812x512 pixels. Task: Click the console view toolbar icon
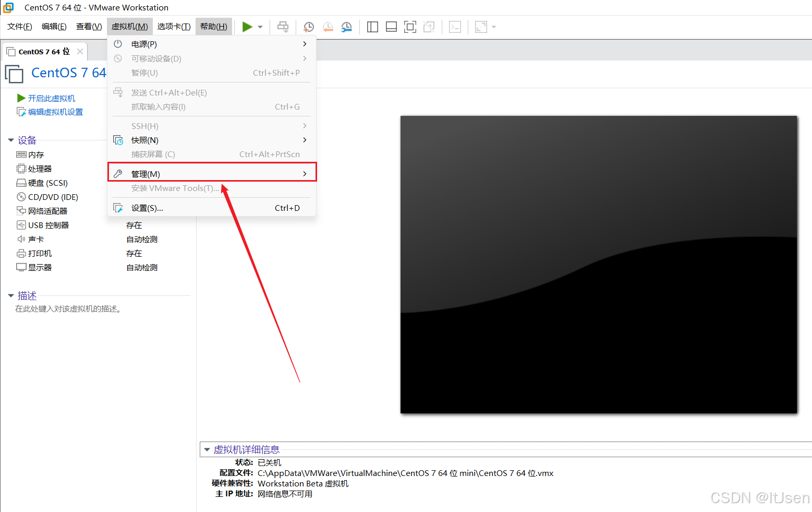(455, 27)
